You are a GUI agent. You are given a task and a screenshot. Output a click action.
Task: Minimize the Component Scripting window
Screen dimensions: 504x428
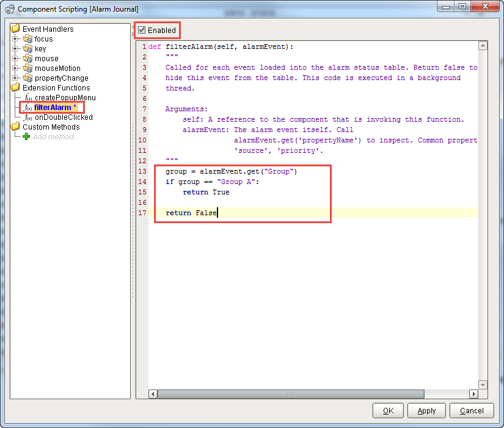pos(446,7)
